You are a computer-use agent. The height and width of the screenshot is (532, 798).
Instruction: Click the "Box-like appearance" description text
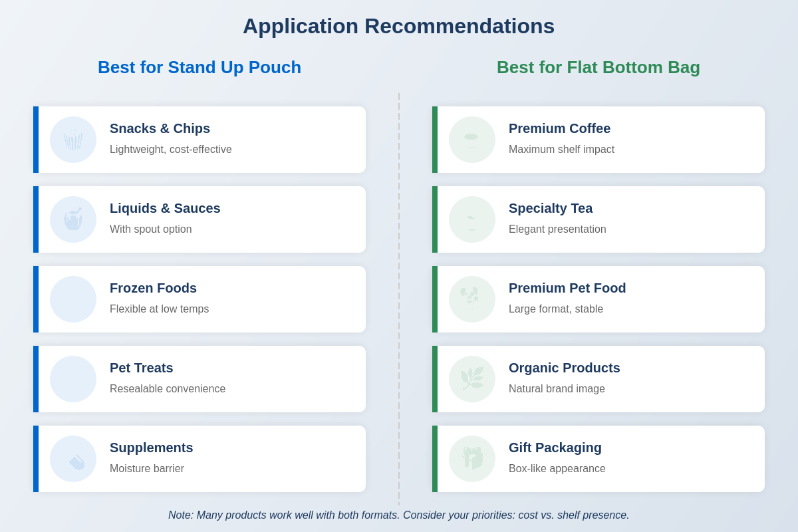557,469
